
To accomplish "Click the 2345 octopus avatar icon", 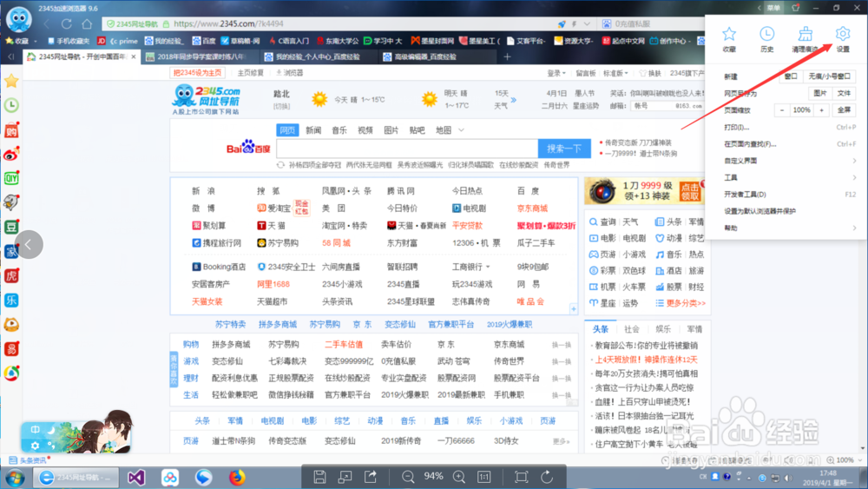I will coord(19,19).
